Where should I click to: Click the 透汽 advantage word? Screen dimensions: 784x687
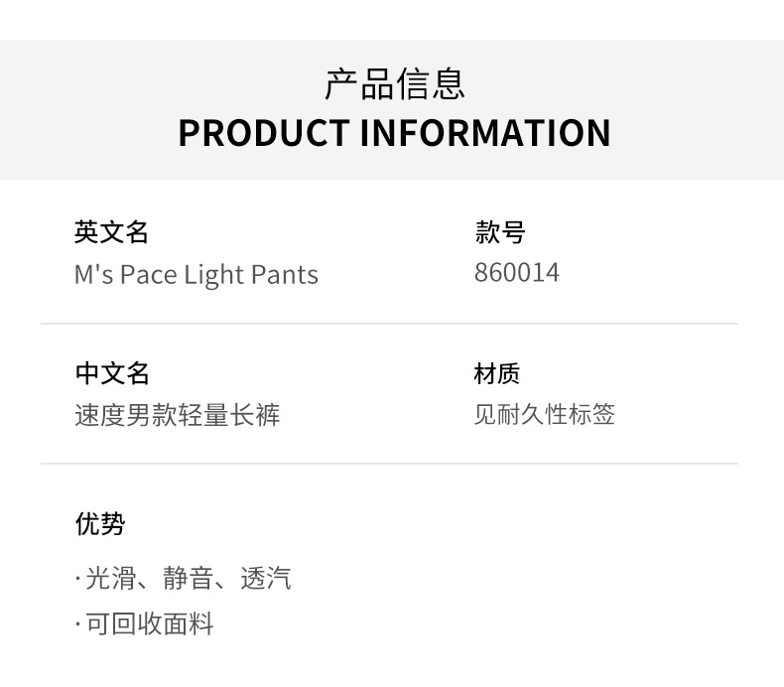[266, 578]
